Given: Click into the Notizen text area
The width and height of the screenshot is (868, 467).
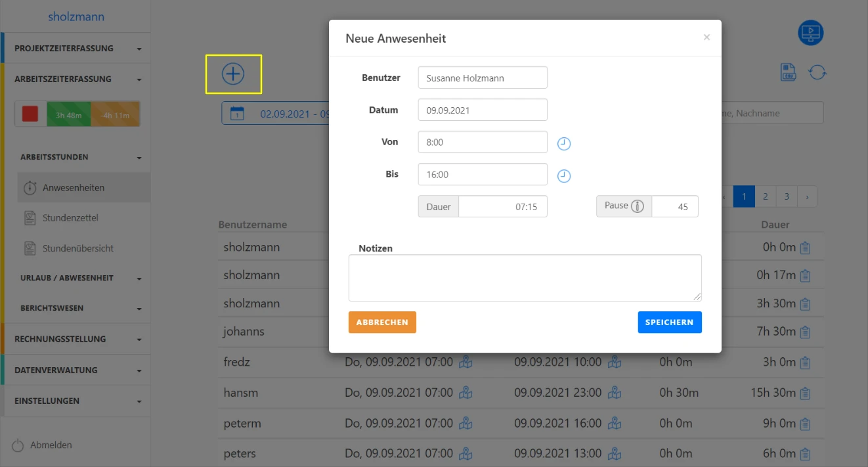Looking at the screenshot, I should click(x=525, y=278).
